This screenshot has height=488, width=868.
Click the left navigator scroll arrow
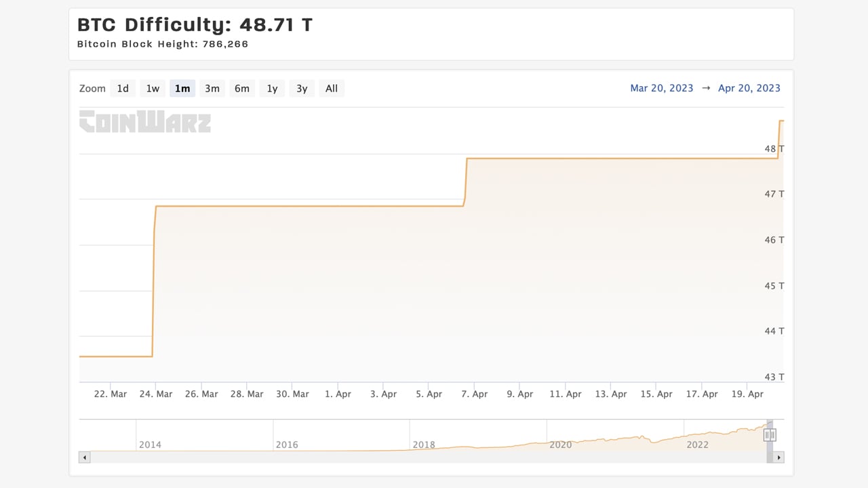(x=84, y=457)
